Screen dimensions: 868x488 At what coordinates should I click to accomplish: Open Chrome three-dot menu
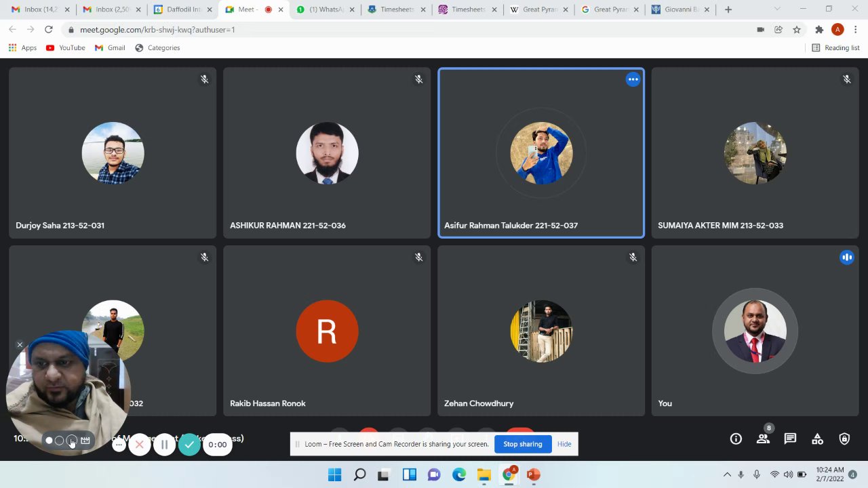tap(856, 30)
